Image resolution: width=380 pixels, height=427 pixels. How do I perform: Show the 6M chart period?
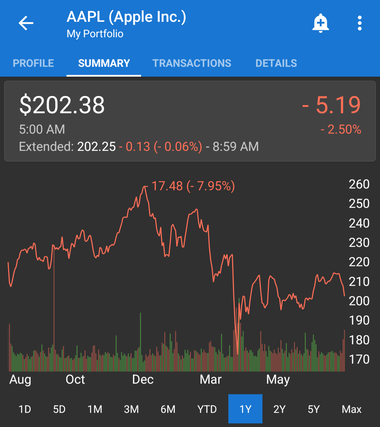pos(168,409)
